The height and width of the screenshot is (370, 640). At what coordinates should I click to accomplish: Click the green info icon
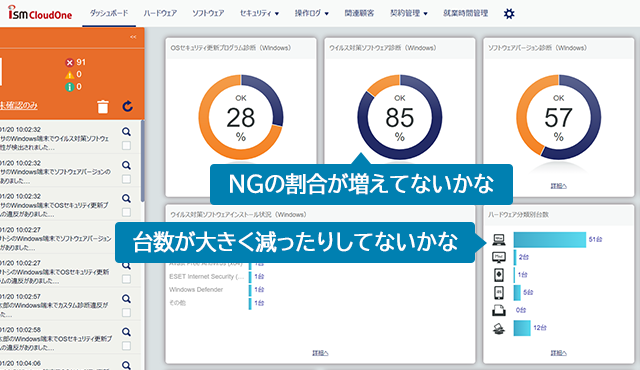(69, 87)
